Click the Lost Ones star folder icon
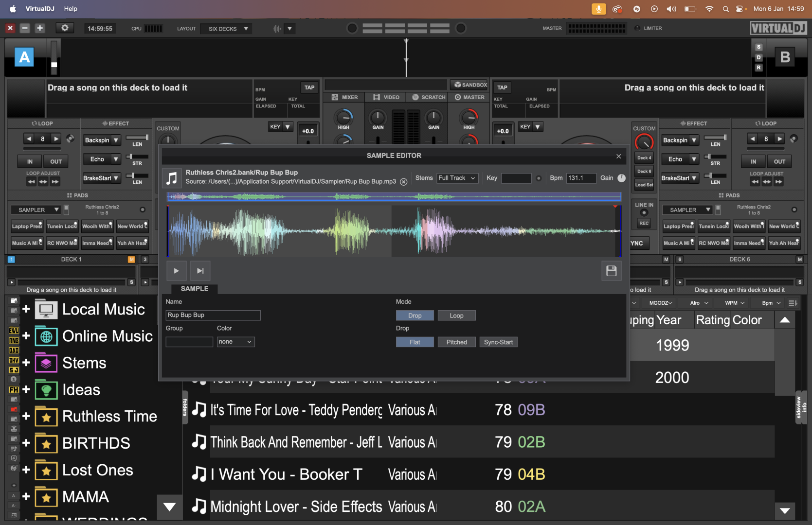Image resolution: width=812 pixels, height=525 pixels. pos(46,470)
